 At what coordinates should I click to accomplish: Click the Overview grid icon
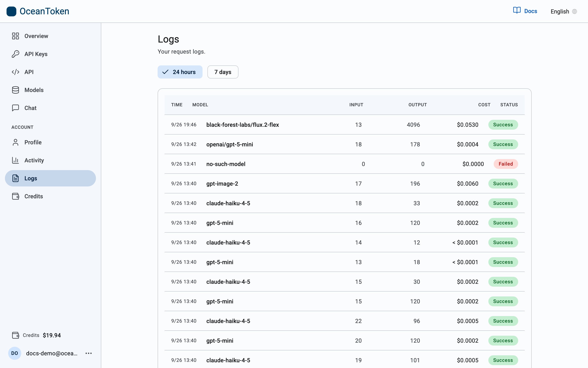click(16, 36)
